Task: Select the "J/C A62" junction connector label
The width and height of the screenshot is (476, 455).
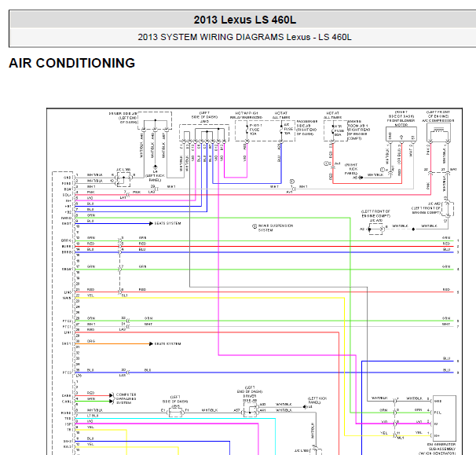Action: coord(434,204)
